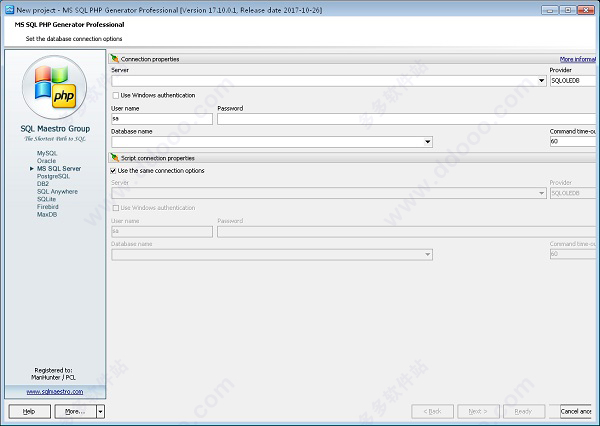Click the Provider field showing SQLOLEDB
Image resolution: width=600 pixels, height=426 pixels.
click(573, 81)
